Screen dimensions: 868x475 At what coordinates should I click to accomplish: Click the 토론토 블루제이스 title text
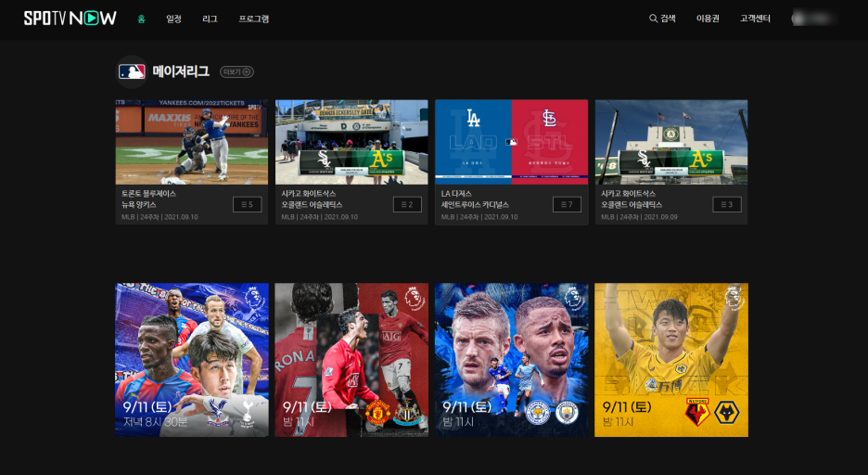click(149, 193)
